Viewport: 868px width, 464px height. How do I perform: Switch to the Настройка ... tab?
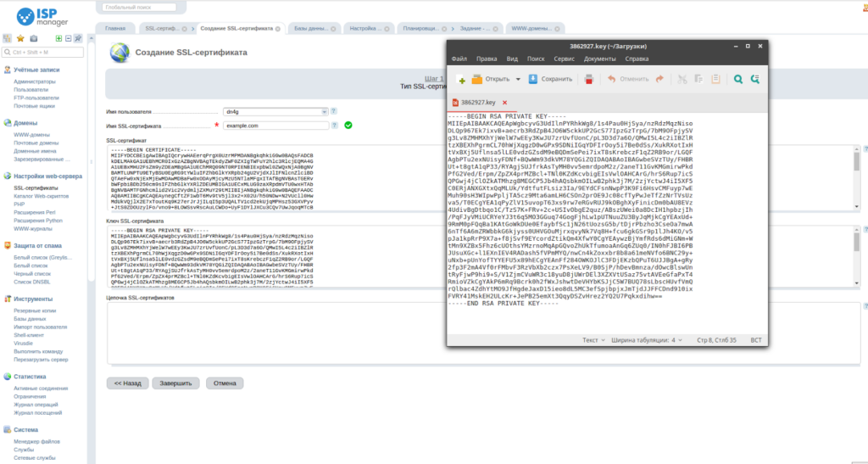(x=364, y=28)
